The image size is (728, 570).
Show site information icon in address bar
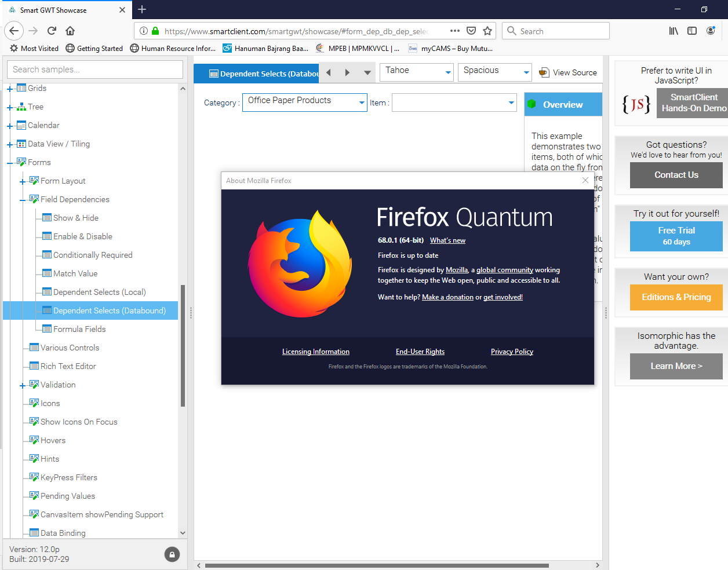[144, 31]
